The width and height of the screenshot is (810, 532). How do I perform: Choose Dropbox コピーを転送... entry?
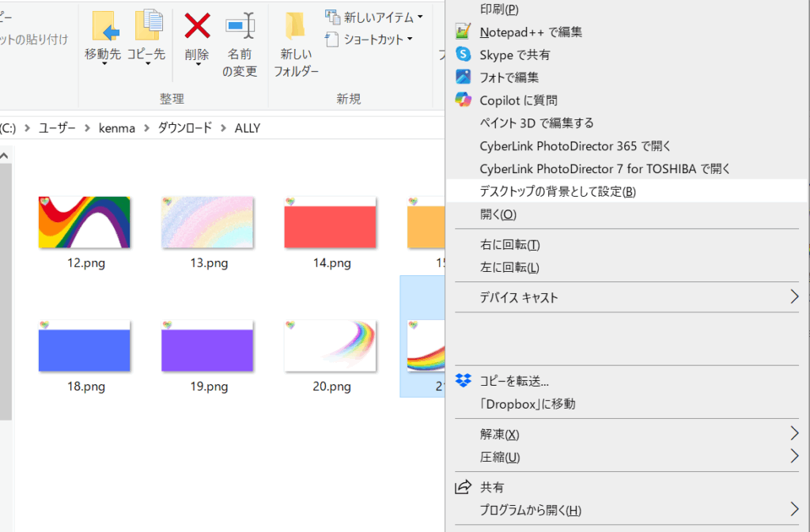626,381
